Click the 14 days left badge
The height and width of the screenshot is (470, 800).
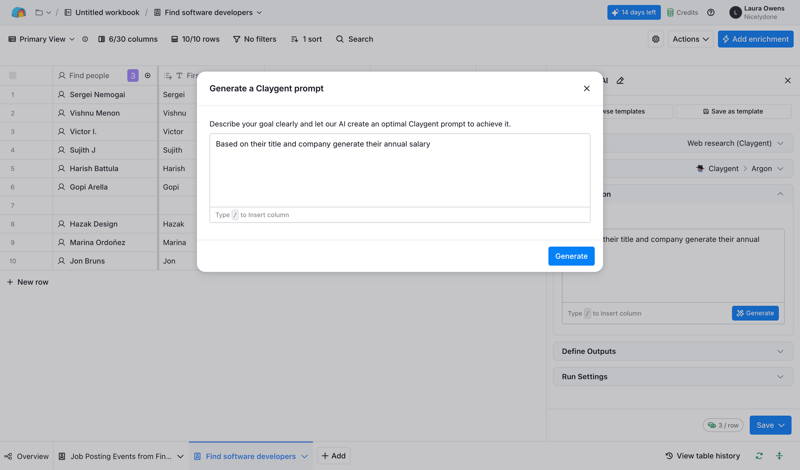tap(634, 12)
